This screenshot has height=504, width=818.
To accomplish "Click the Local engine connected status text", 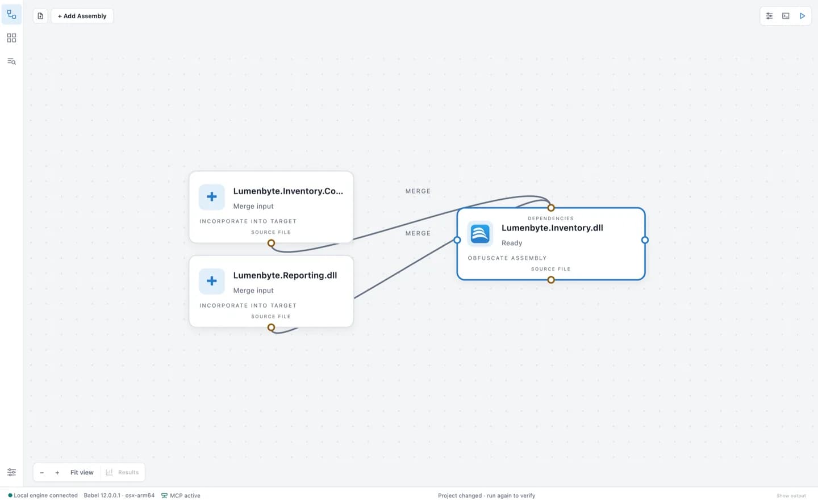I will click(x=45, y=495).
